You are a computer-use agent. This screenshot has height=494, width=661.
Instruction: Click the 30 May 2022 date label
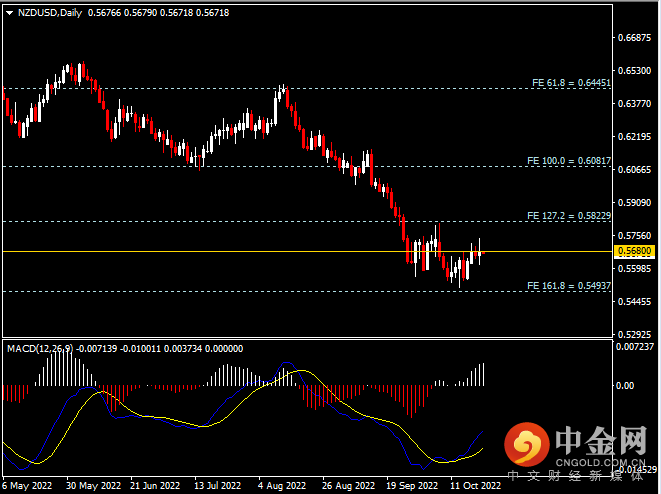tap(93, 486)
